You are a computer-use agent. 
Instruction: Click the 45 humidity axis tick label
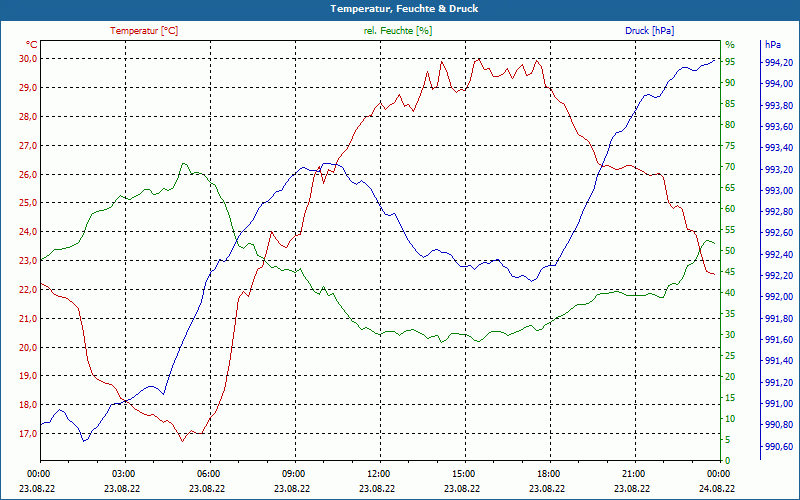(x=730, y=272)
